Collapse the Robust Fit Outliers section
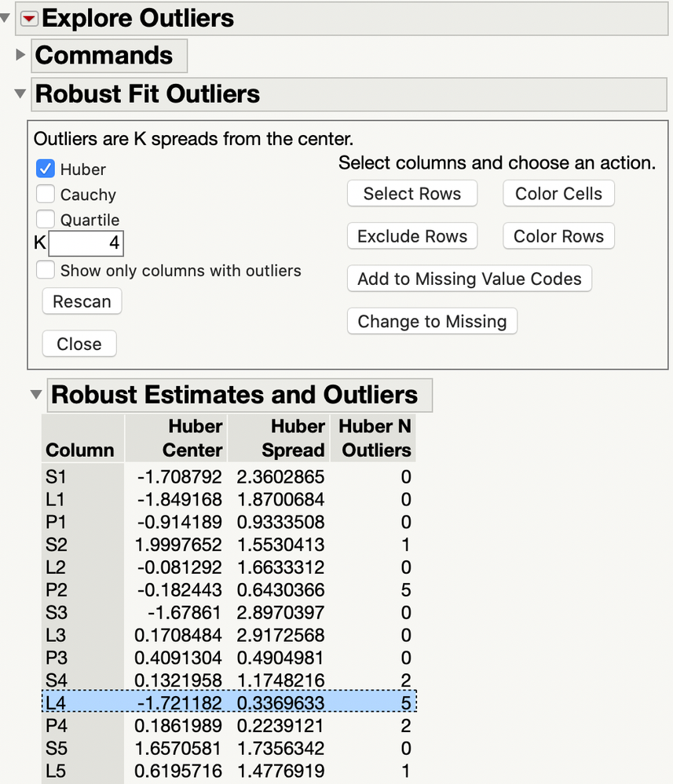 [20, 94]
